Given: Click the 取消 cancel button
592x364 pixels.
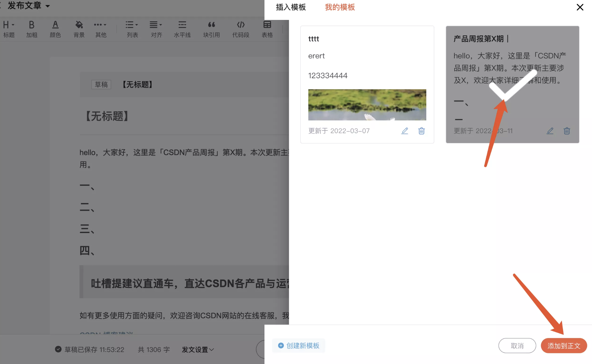Looking at the screenshot, I should click(517, 346).
